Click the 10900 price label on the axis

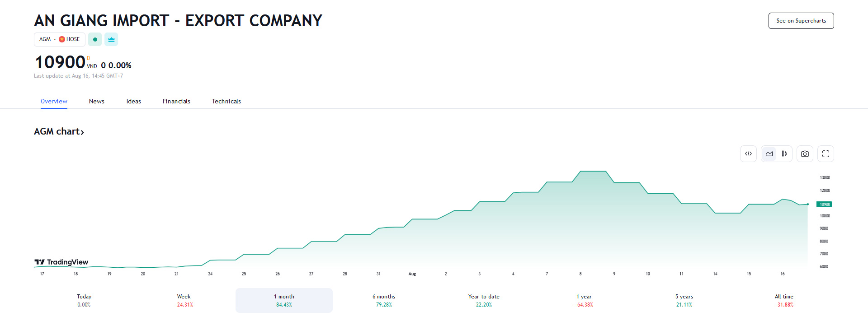824,205
